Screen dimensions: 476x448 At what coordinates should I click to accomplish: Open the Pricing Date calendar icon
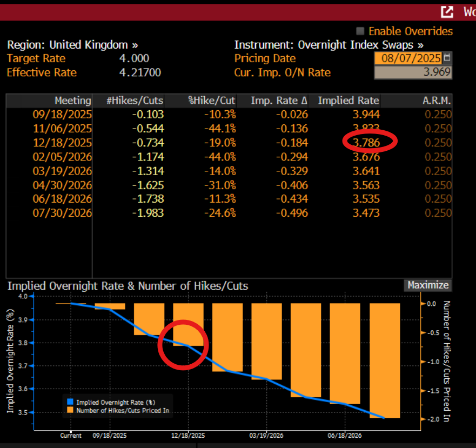(447, 58)
